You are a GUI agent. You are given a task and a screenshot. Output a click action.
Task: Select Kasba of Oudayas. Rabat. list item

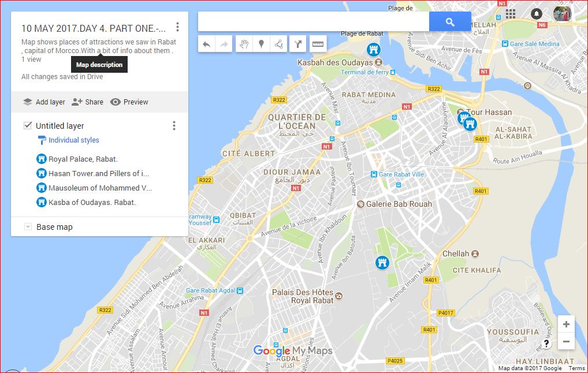[92, 203]
